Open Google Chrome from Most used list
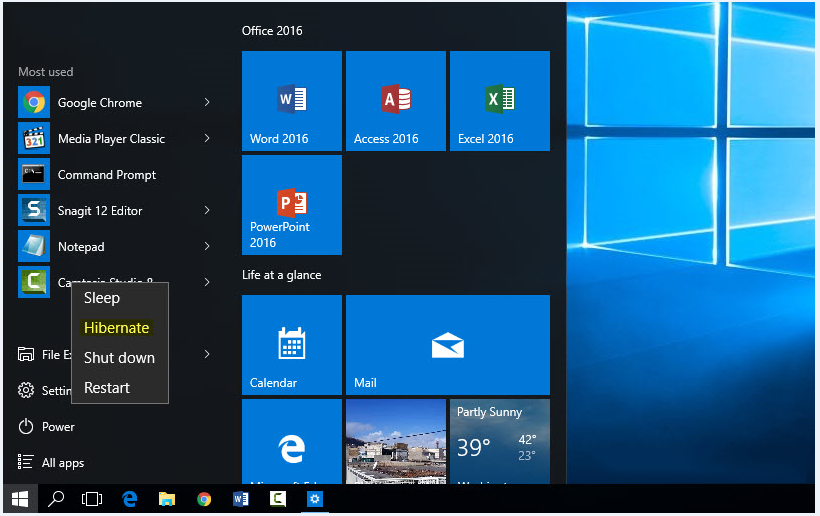Screen dimensions: 820x516 coord(113,102)
